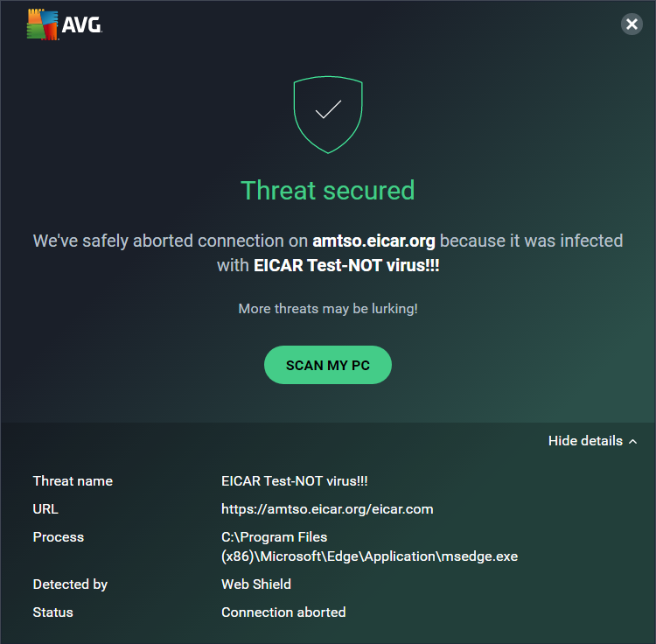656x644 pixels.
Task: Click amtso.eicar.org in the warning message
Action: click(373, 241)
